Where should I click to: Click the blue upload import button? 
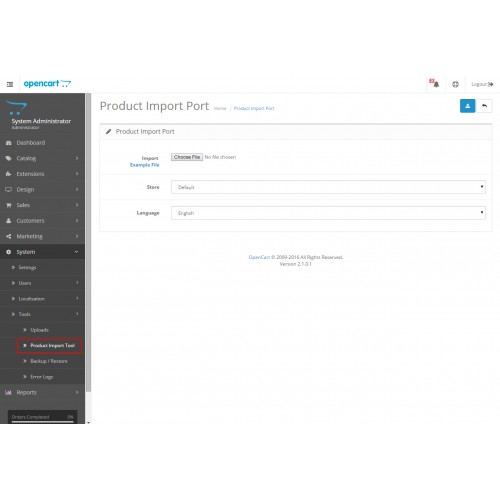(x=467, y=106)
